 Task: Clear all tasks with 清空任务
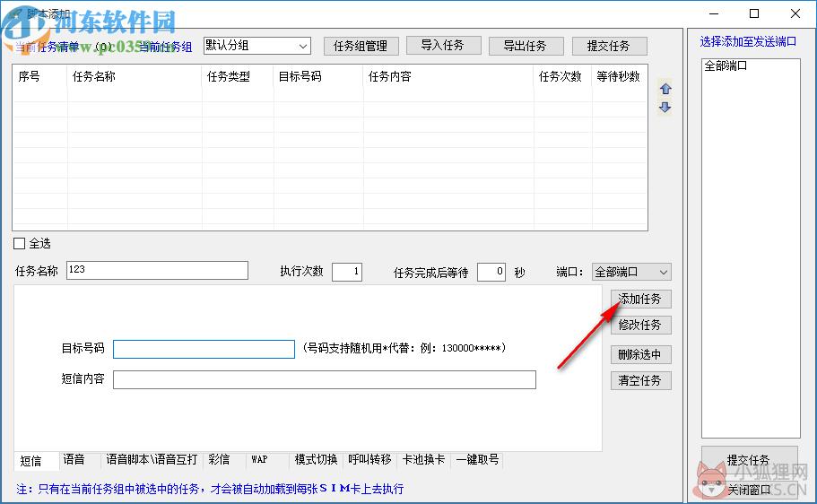pyautogui.click(x=640, y=380)
